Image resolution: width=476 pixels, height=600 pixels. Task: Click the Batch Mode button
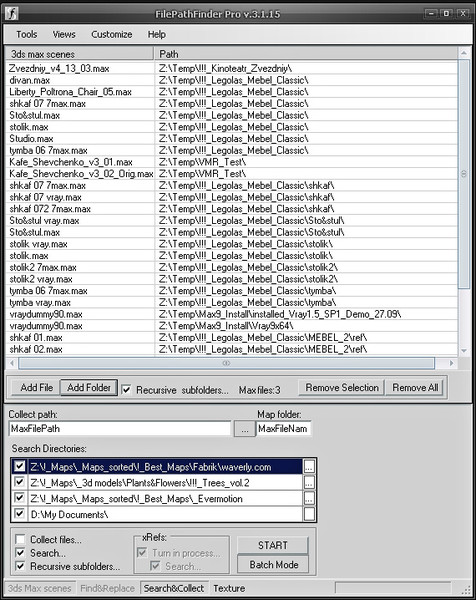coord(273,564)
